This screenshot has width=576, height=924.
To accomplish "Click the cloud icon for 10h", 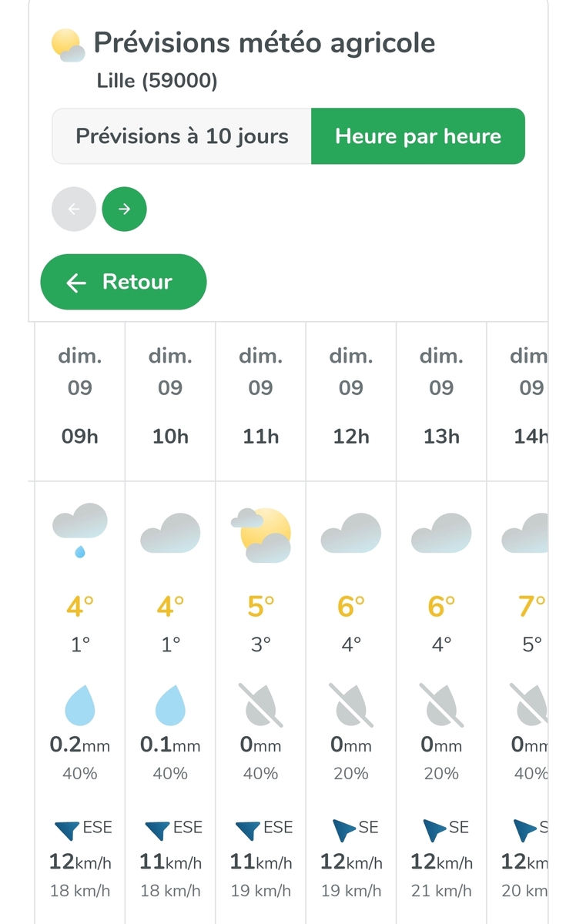I will (170, 533).
